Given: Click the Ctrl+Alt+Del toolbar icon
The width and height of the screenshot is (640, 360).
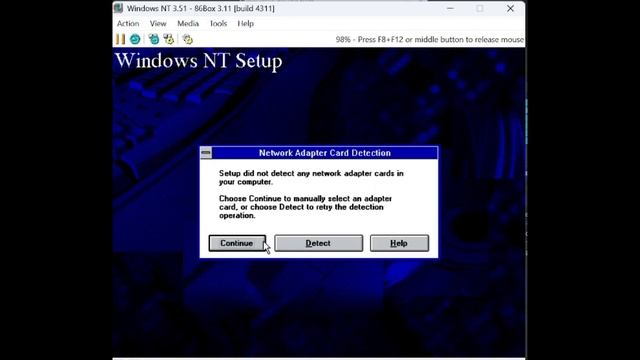Looking at the screenshot, I should click(x=154, y=39).
